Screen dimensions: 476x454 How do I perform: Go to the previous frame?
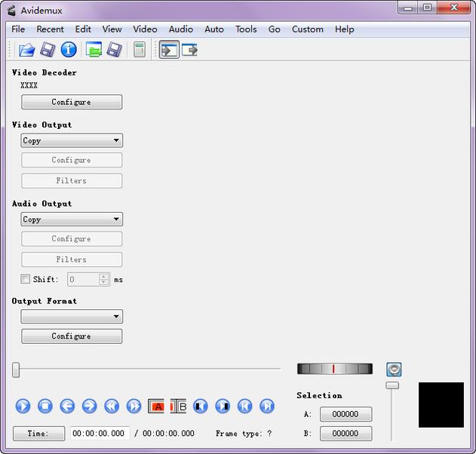pos(67,406)
